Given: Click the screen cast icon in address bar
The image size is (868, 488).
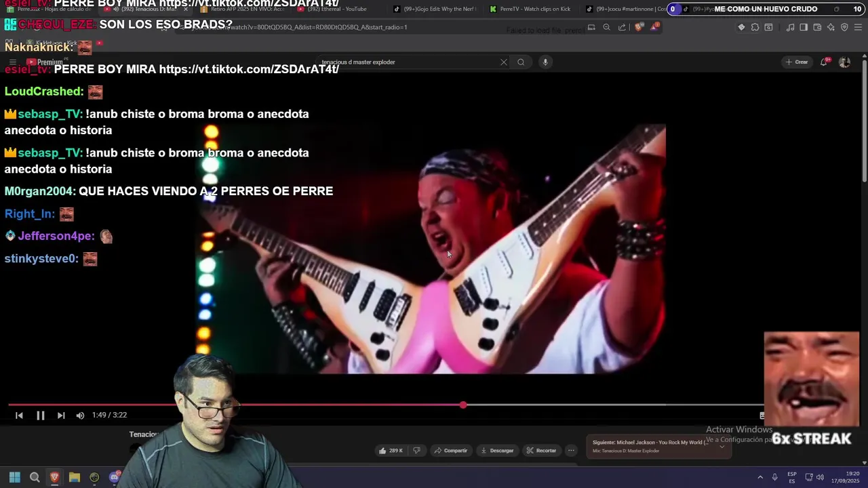Looking at the screenshot, I should pyautogui.click(x=591, y=27).
